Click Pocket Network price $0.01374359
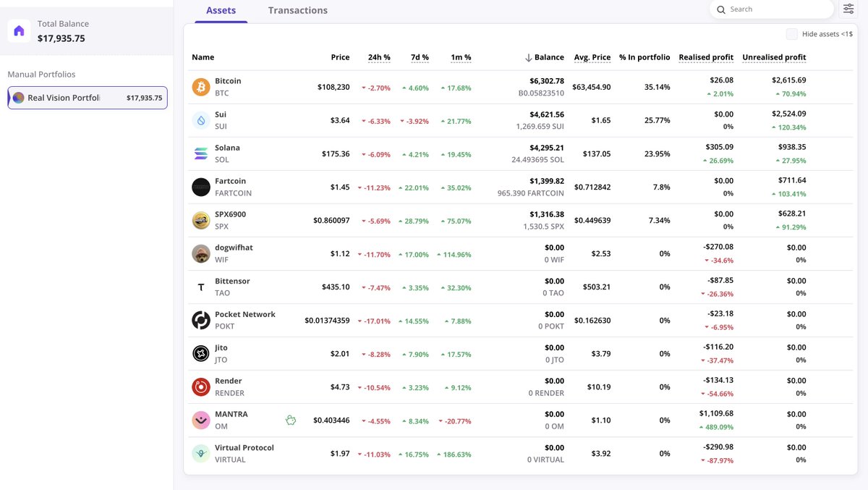 pos(327,320)
